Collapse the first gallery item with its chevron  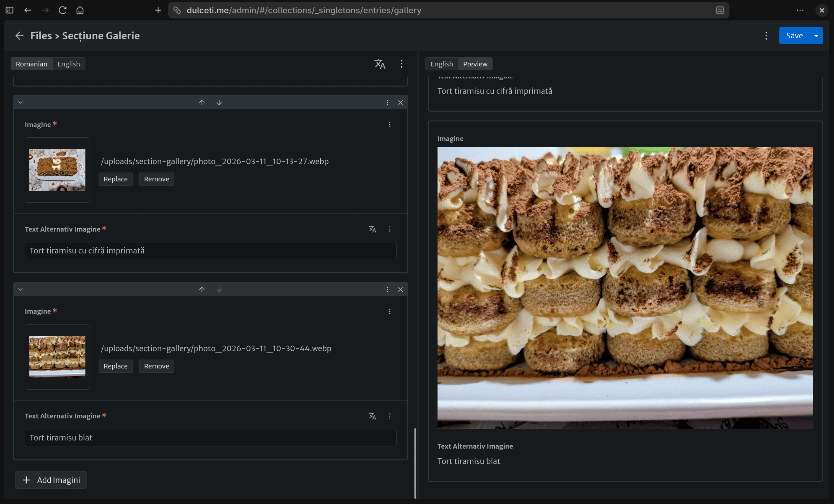coord(20,103)
